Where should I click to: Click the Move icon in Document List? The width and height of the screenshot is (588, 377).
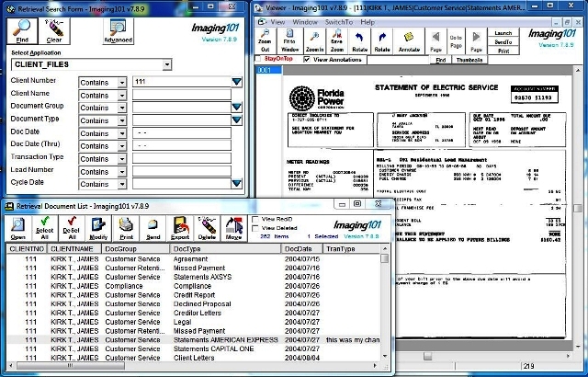(233, 228)
